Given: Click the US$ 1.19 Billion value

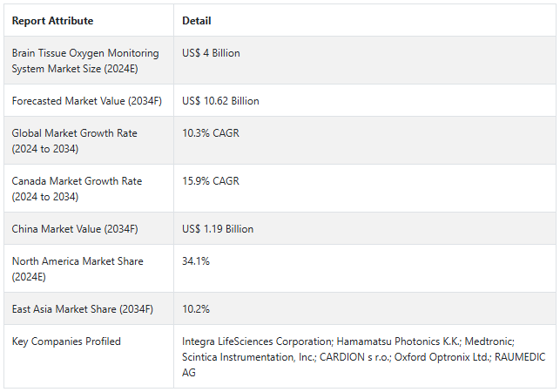Looking at the screenshot, I should 218,229.
